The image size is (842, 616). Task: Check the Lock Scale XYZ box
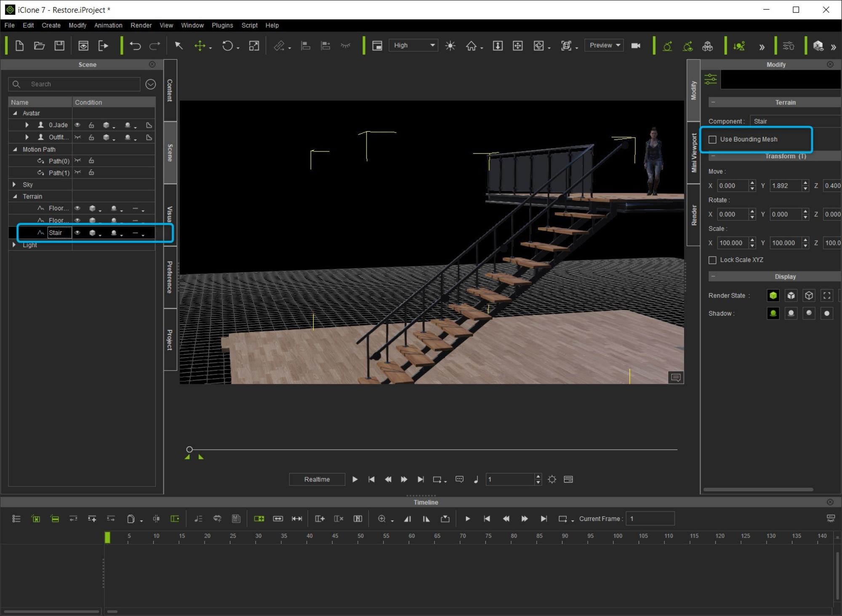(x=712, y=260)
